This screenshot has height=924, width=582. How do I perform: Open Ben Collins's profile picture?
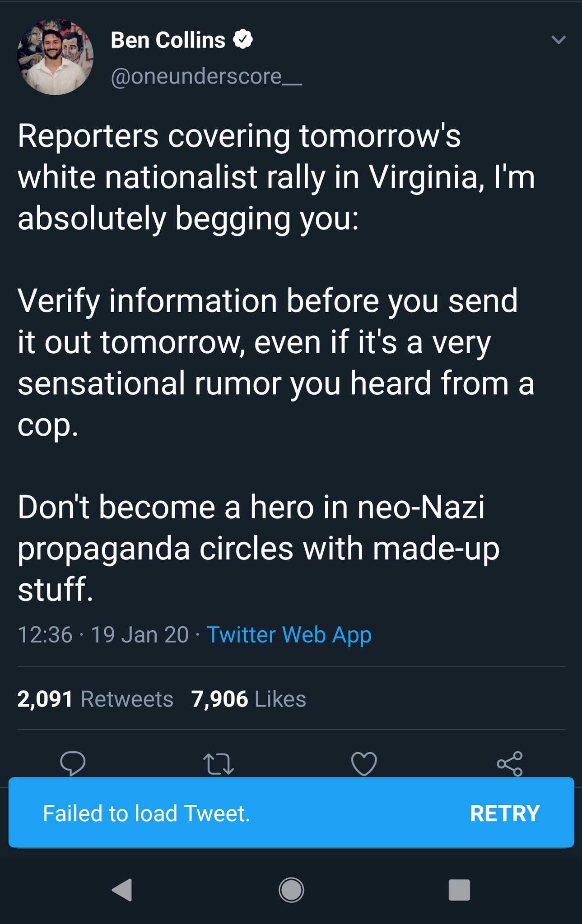click(x=55, y=57)
